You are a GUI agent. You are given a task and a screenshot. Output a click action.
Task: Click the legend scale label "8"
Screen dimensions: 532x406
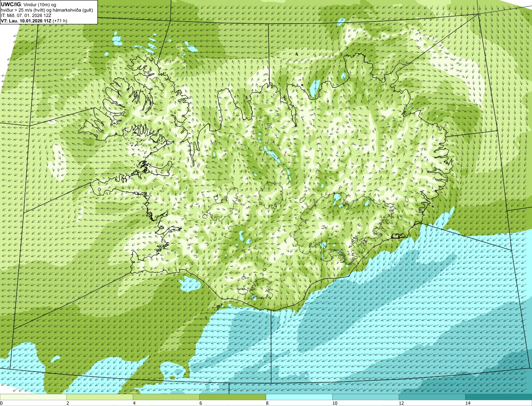click(x=267, y=403)
